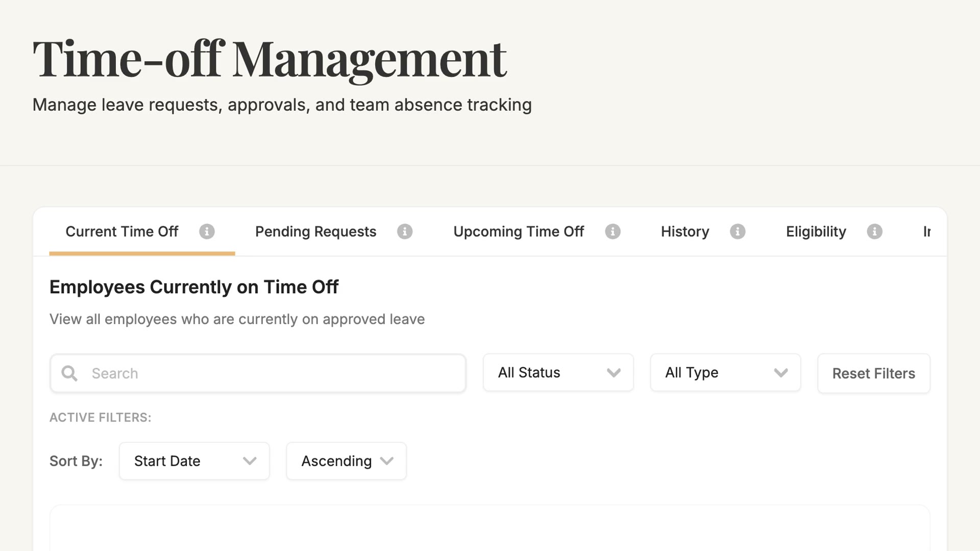
Task: Change the Ascending sort order dropdown
Action: click(x=347, y=461)
